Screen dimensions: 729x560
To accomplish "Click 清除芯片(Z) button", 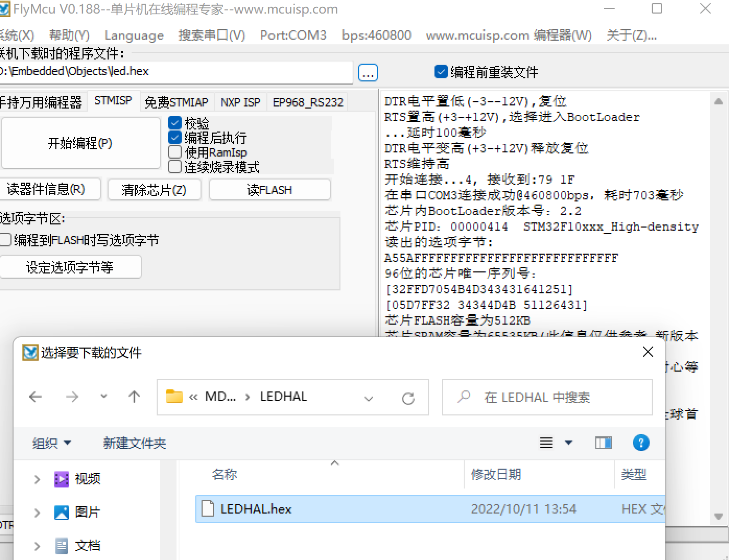I will point(154,189).
